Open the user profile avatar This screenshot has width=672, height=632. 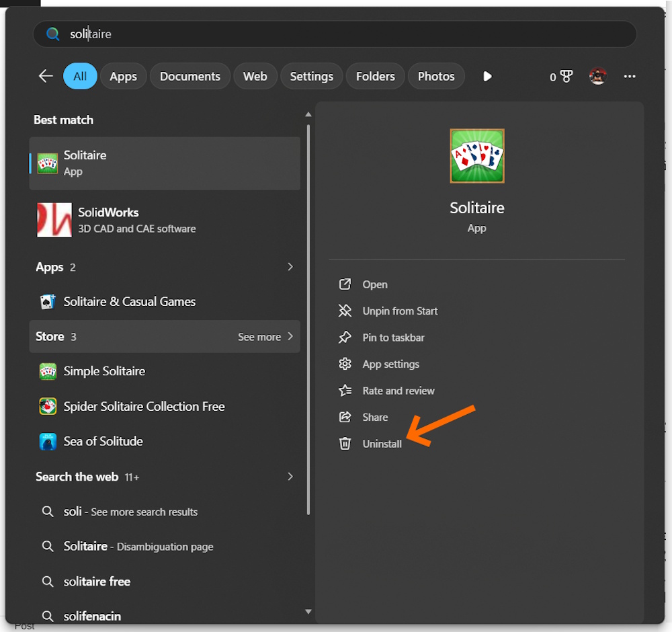tap(598, 77)
